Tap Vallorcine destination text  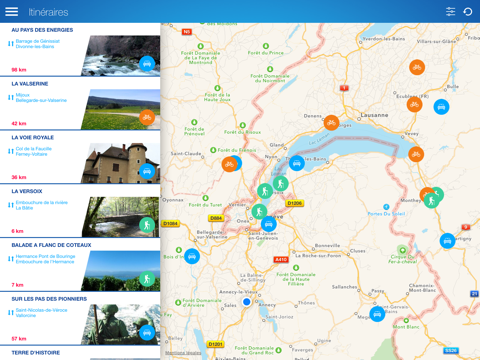pyautogui.click(x=26, y=316)
